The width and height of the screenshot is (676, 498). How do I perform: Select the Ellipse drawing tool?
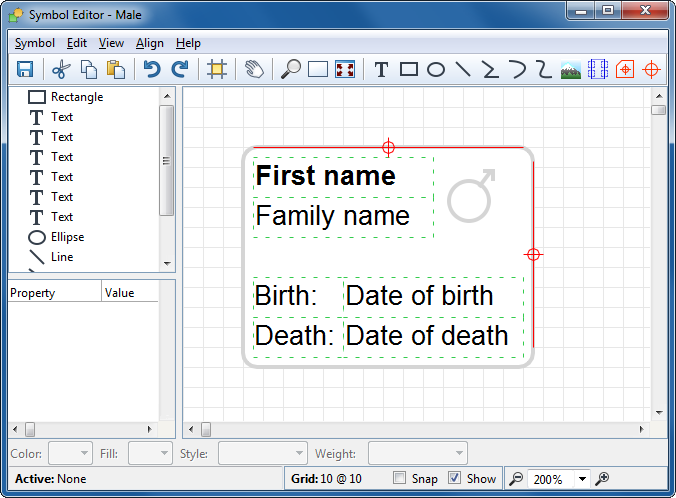tap(436, 69)
